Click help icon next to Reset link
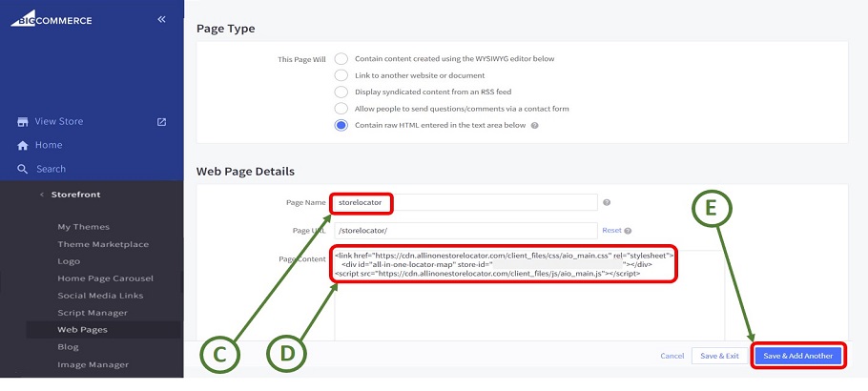The height and width of the screenshot is (391, 868). pos(628,231)
